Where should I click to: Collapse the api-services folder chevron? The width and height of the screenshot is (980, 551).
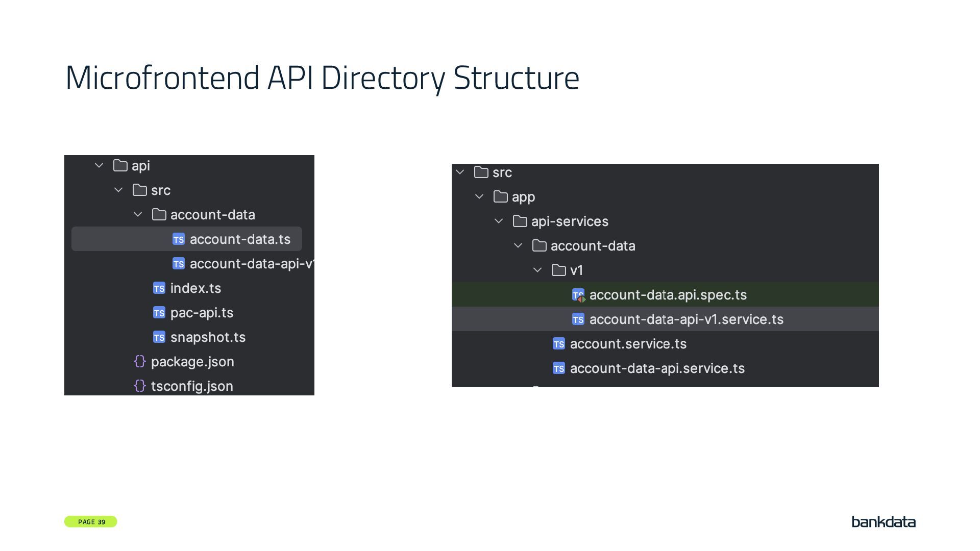tap(499, 221)
